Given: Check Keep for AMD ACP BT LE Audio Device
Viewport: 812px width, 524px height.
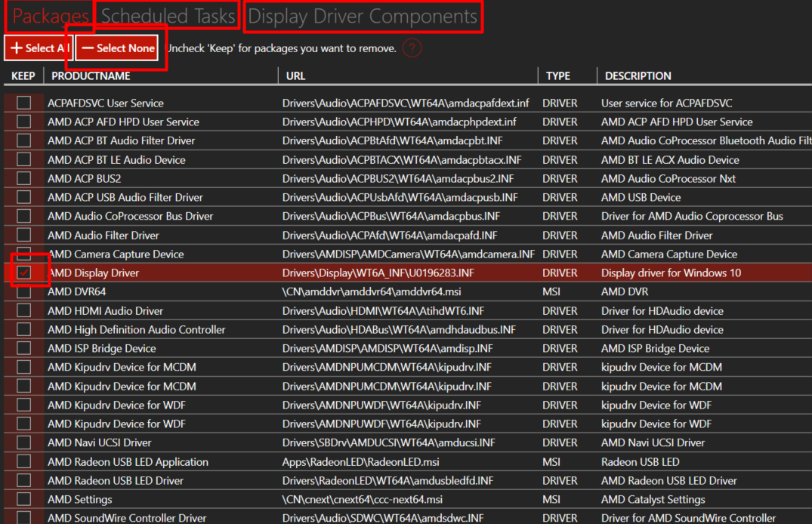Looking at the screenshot, I should tap(24, 159).
